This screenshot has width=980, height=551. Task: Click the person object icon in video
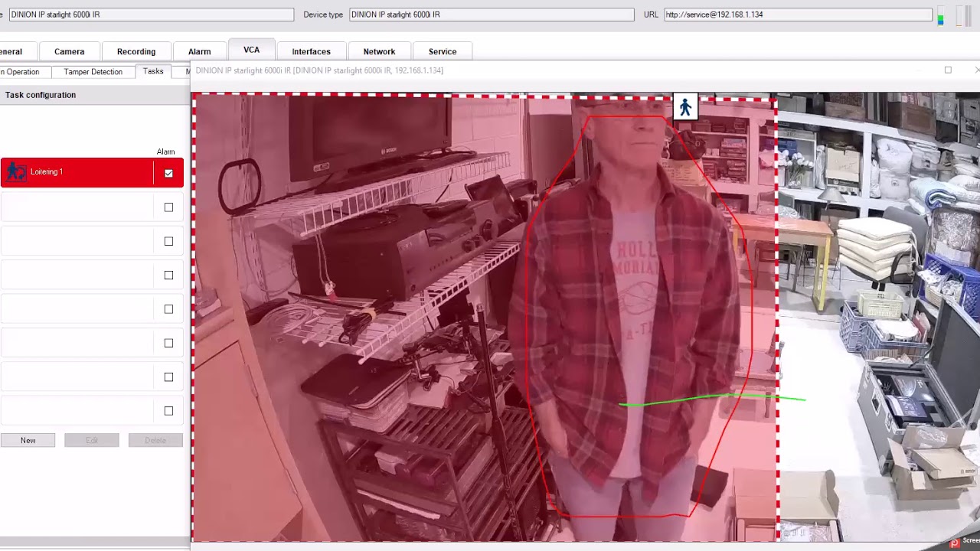coord(685,108)
